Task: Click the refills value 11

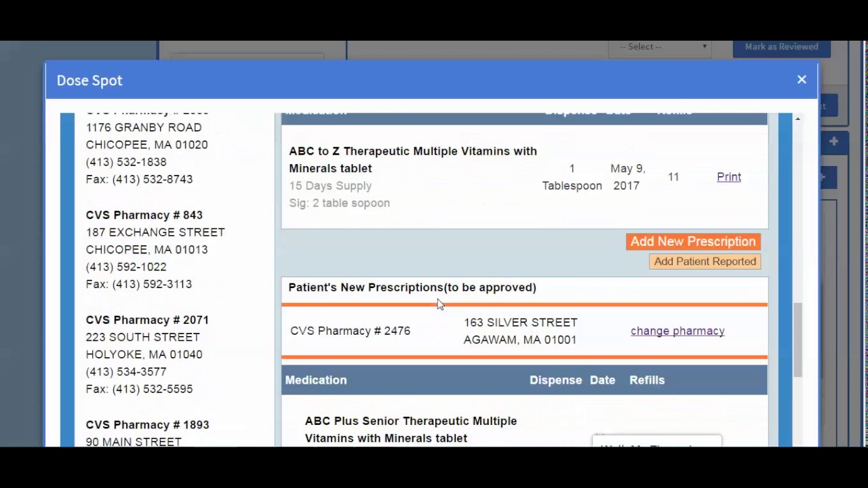Action: [x=673, y=177]
